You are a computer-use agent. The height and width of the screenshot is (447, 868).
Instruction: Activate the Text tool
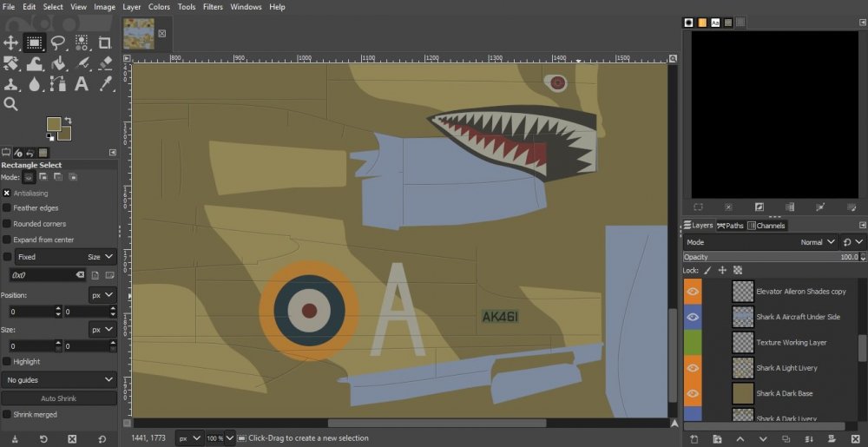82,84
